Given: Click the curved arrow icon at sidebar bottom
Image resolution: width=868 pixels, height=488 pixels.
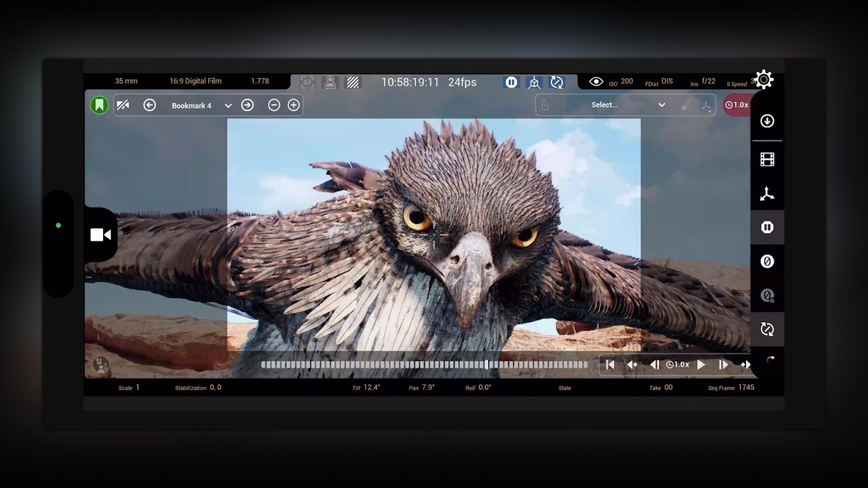Looking at the screenshot, I should coord(770,361).
